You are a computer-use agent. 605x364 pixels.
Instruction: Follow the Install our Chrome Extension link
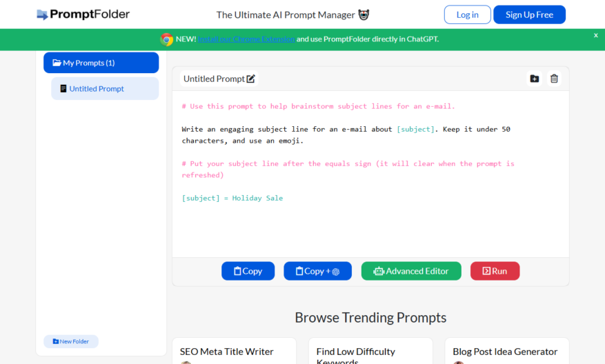246,39
